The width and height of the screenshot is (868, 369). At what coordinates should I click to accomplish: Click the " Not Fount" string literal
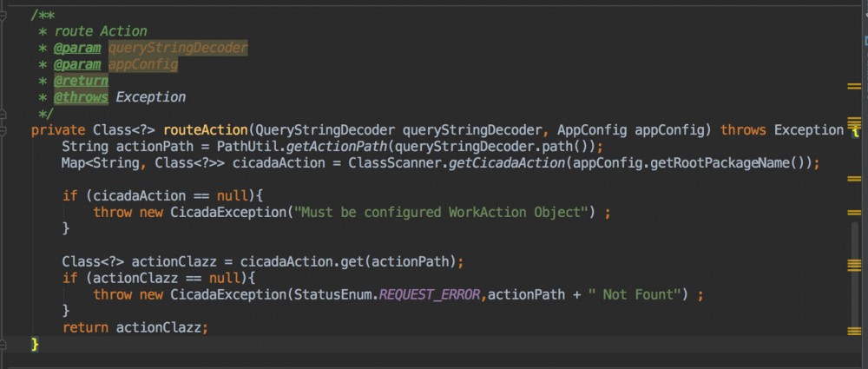pos(634,294)
